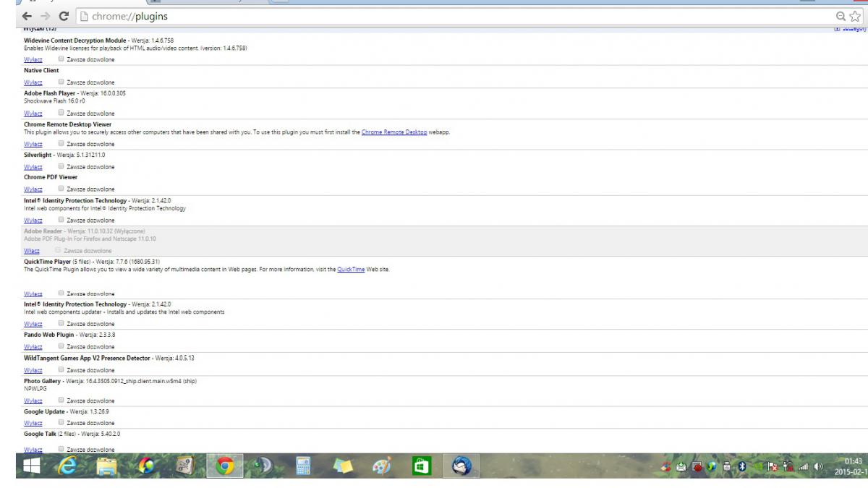
Task: Check 'Zawsze dozwolone' for Silverlight
Action: pyautogui.click(x=61, y=166)
